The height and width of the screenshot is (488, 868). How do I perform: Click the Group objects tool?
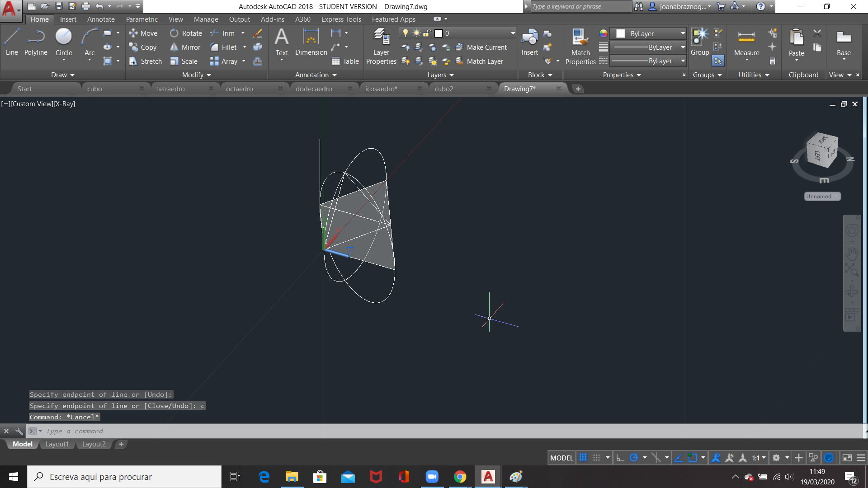coord(700,42)
